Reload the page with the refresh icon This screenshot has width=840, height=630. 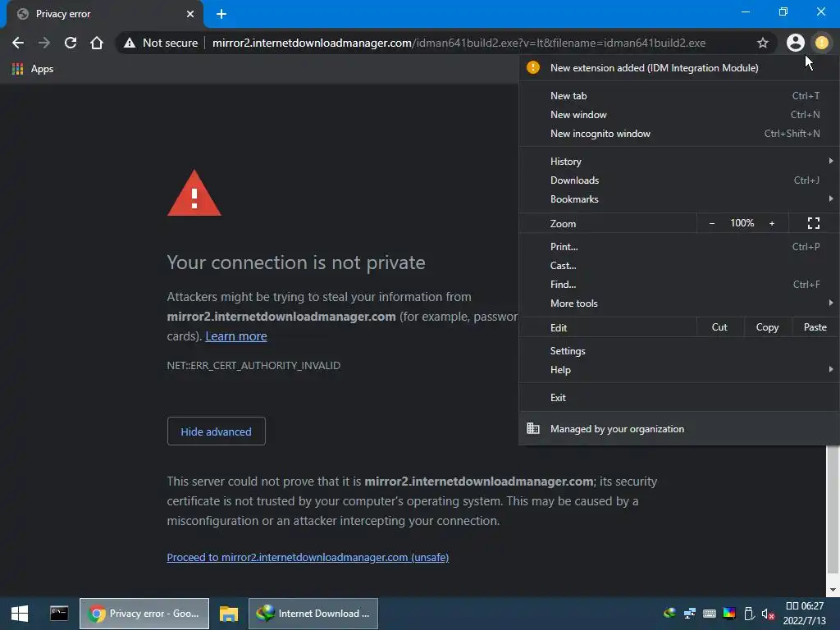(x=71, y=43)
